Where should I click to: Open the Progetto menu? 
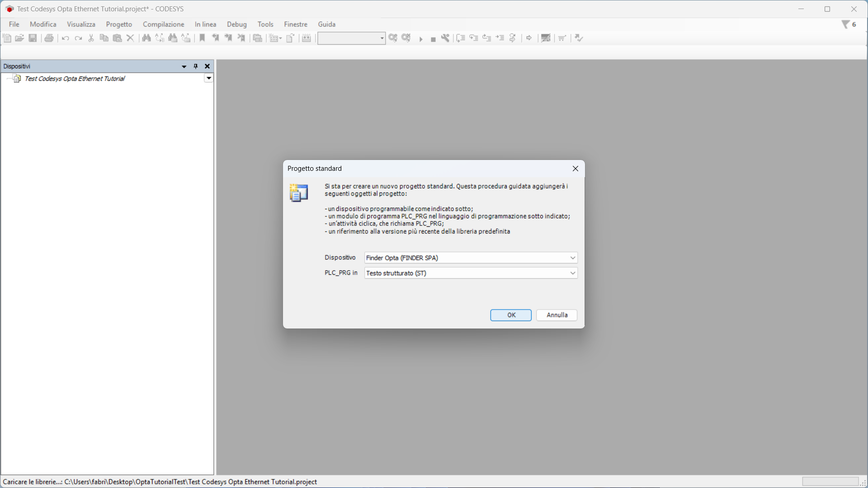119,24
